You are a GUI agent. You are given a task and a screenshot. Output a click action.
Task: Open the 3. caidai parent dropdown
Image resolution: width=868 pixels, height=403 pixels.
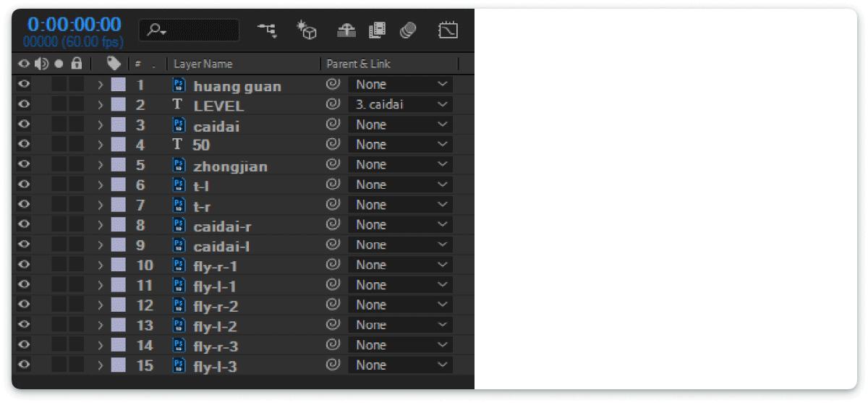point(401,105)
